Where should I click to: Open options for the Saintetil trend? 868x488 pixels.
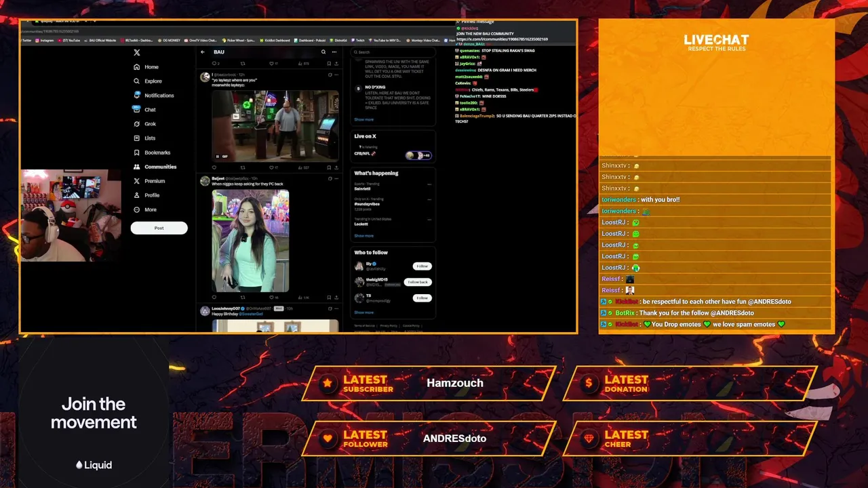[430, 184]
